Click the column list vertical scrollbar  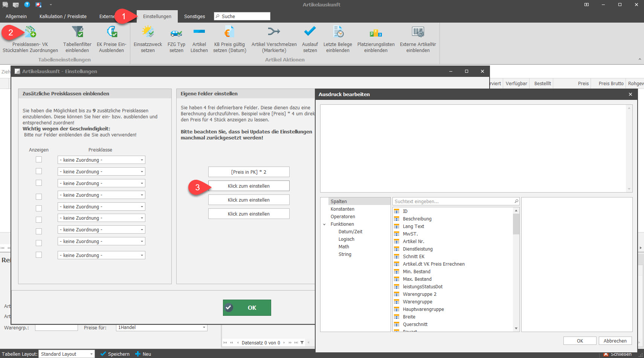pos(516,224)
